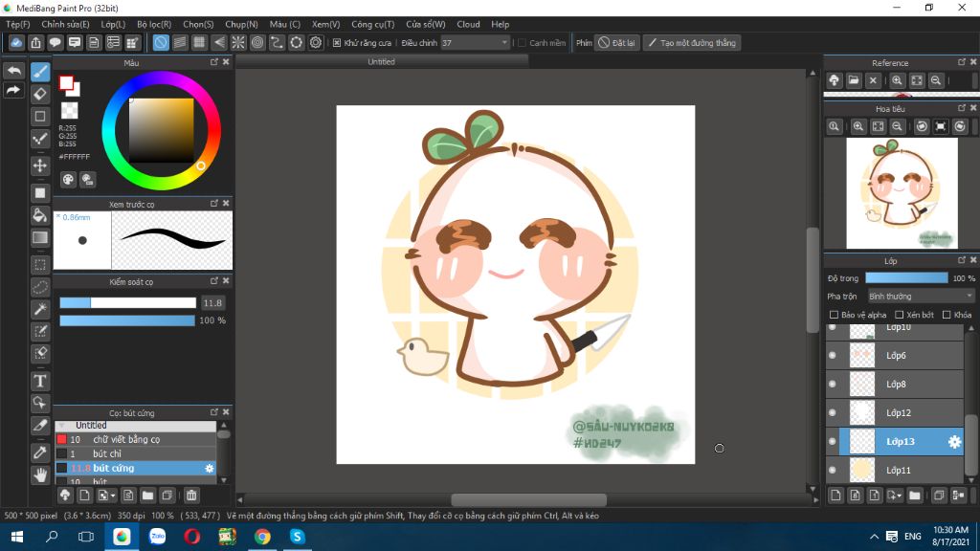Select the Hand pan tool
Image resolution: width=980 pixels, height=551 pixels.
coord(40,474)
